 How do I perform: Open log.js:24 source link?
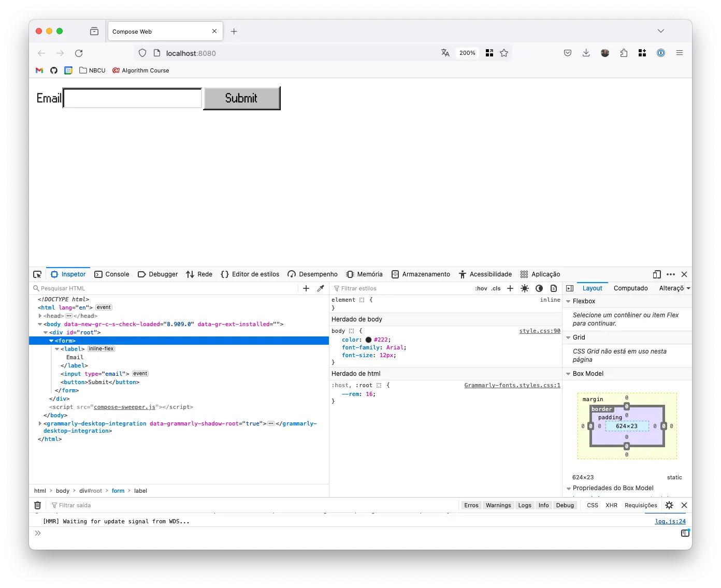(670, 521)
